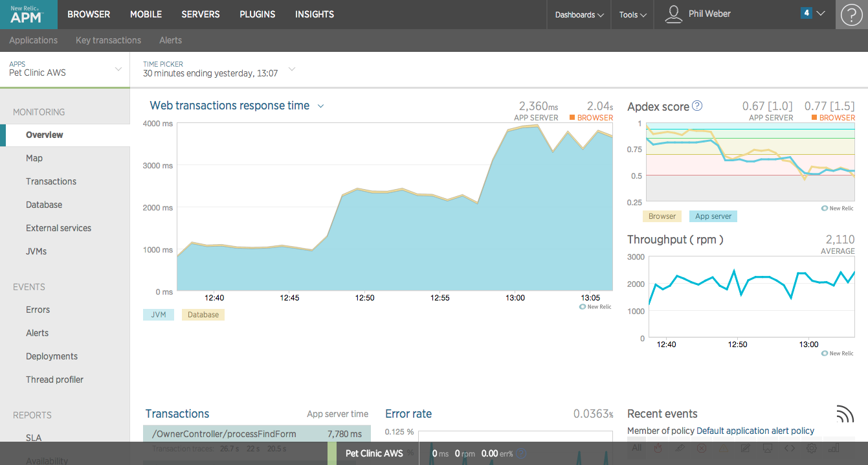The width and height of the screenshot is (868, 465).
Task: Show All recent events filter
Action: tap(637, 448)
